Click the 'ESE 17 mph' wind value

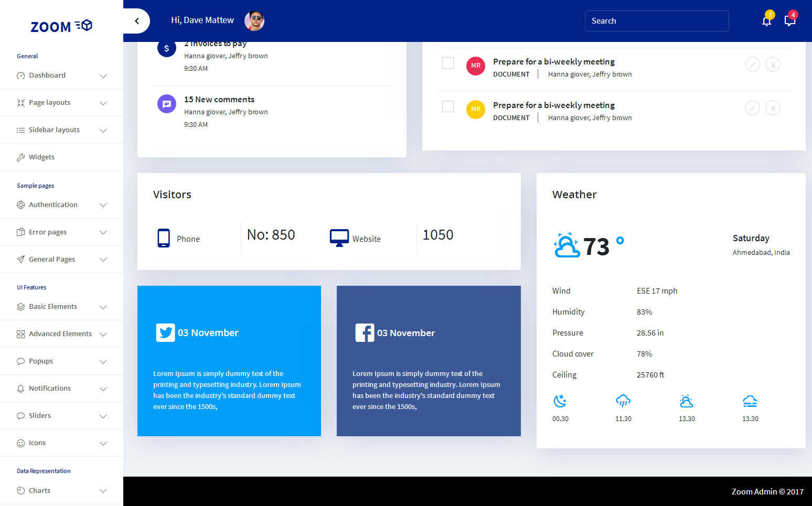[x=657, y=291]
